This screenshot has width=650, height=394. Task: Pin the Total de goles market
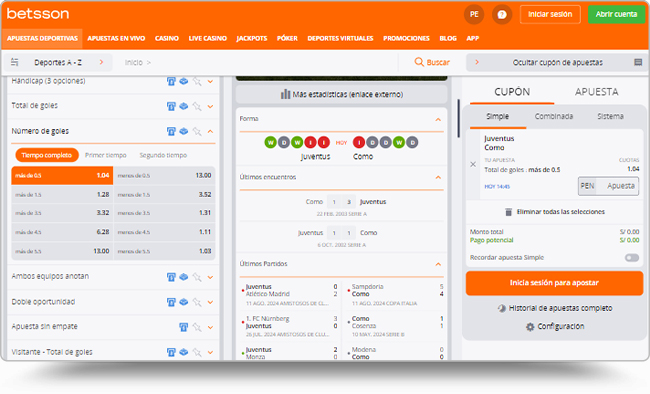197,106
